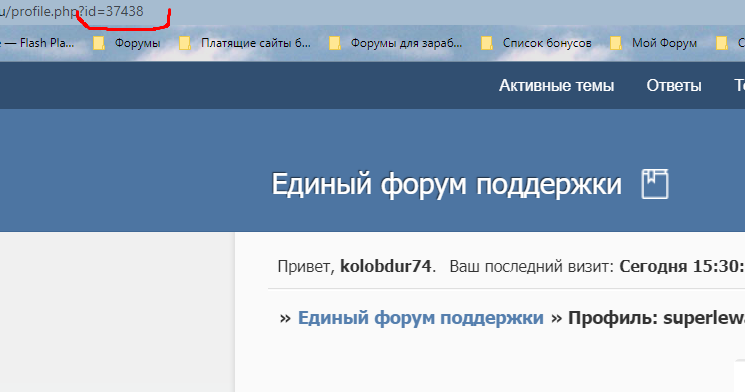Image resolution: width=745 pixels, height=392 pixels.
Task: Open Мой Форум bookmark folder
Action: pos(664,43)
